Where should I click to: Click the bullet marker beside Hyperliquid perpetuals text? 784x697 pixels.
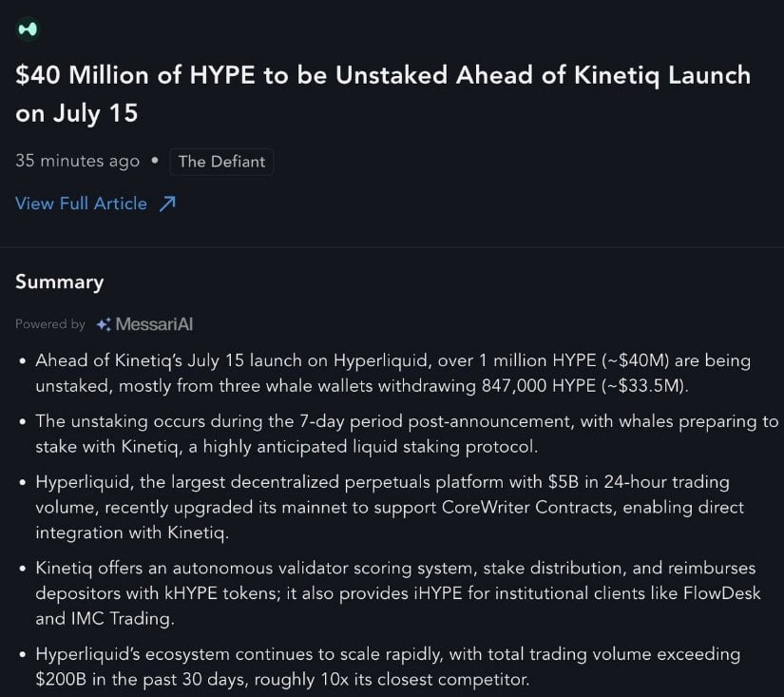[22, 483]
